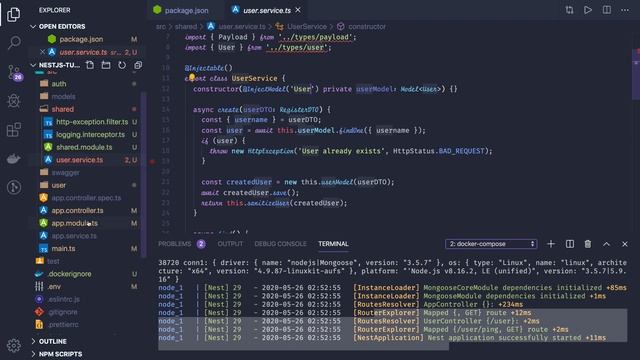
Task: Expand the test folder
Action: click(53, 261)
